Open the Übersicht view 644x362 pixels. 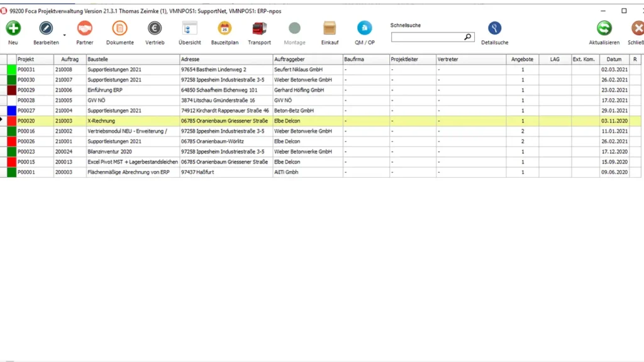point(189,29)
